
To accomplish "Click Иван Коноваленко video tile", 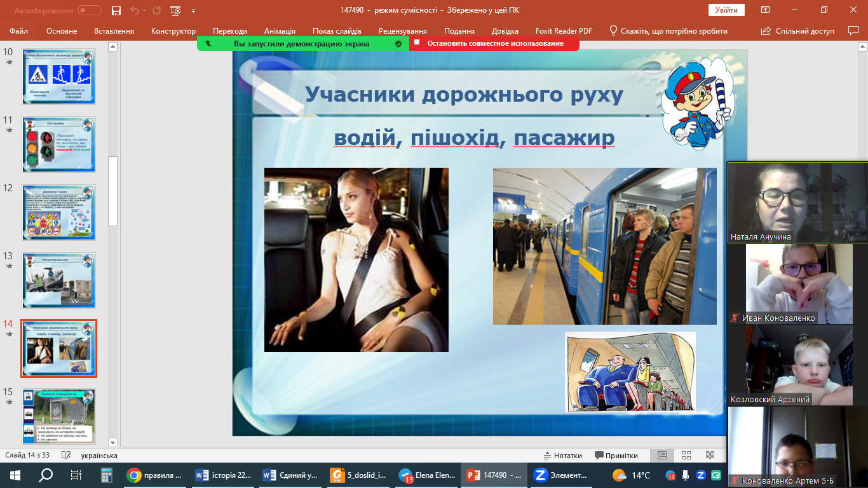I will [797, 283].
